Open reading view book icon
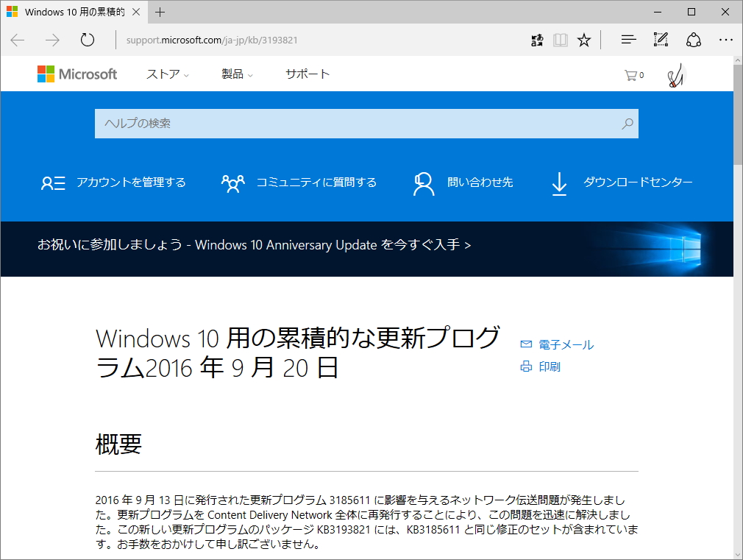 click(x=561, y=40)
